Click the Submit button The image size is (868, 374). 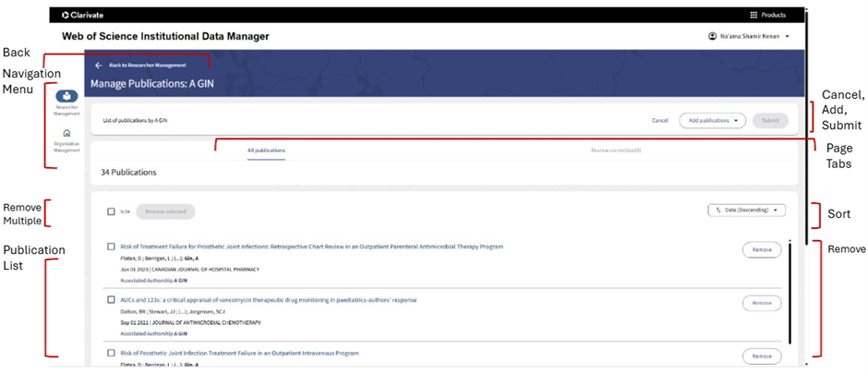coord(770,121)
